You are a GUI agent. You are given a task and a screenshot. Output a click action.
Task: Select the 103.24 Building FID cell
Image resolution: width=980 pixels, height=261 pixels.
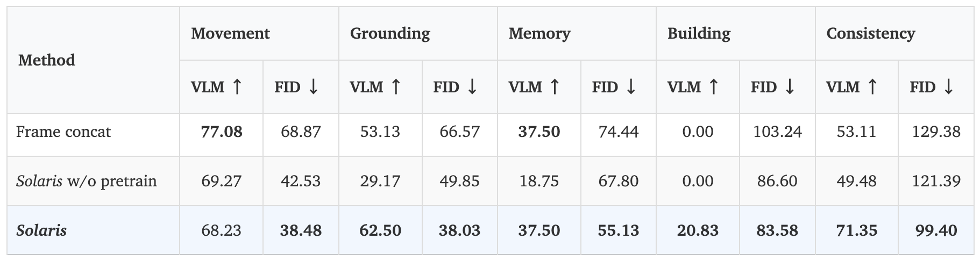pos(777,132)
